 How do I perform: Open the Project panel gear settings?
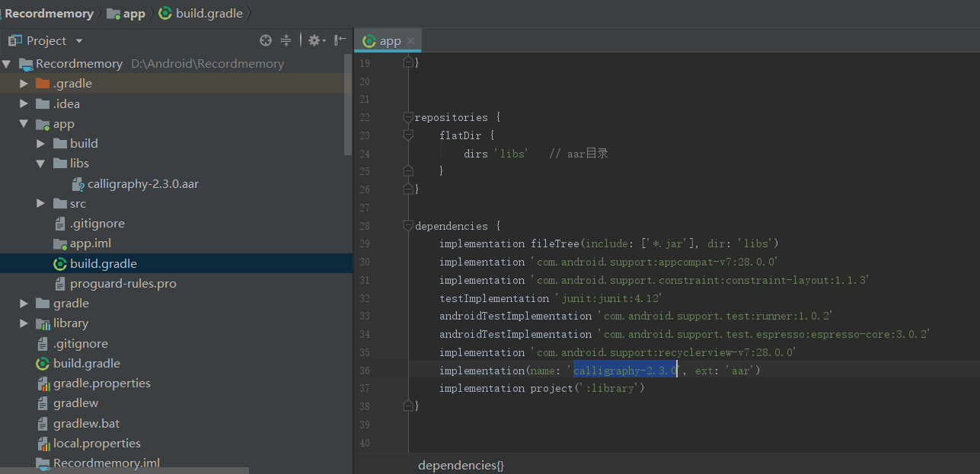(316, 40)
